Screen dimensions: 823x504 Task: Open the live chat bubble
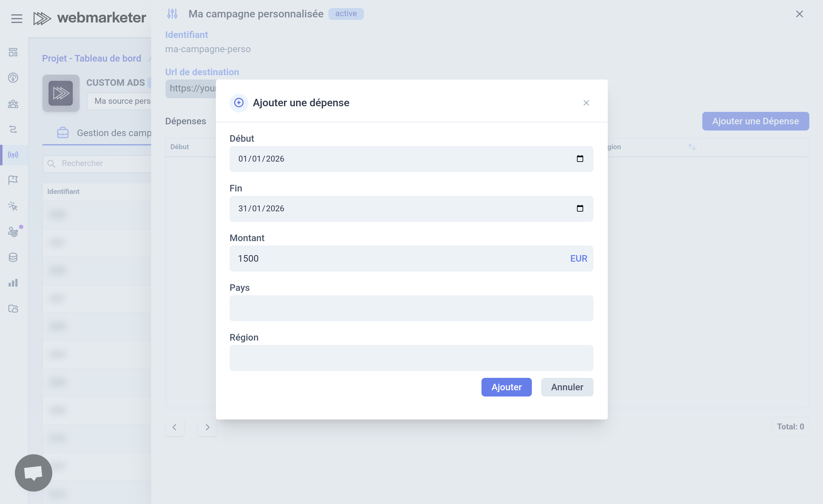pos(33,473)
